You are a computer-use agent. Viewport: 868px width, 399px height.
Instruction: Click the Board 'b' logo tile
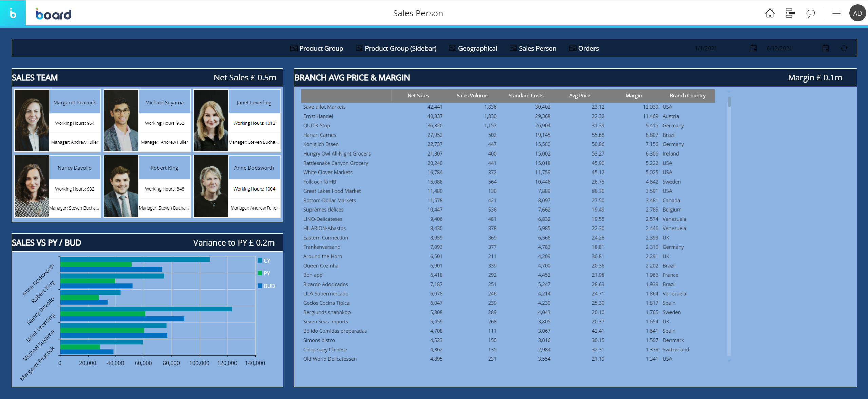point(13,13)
